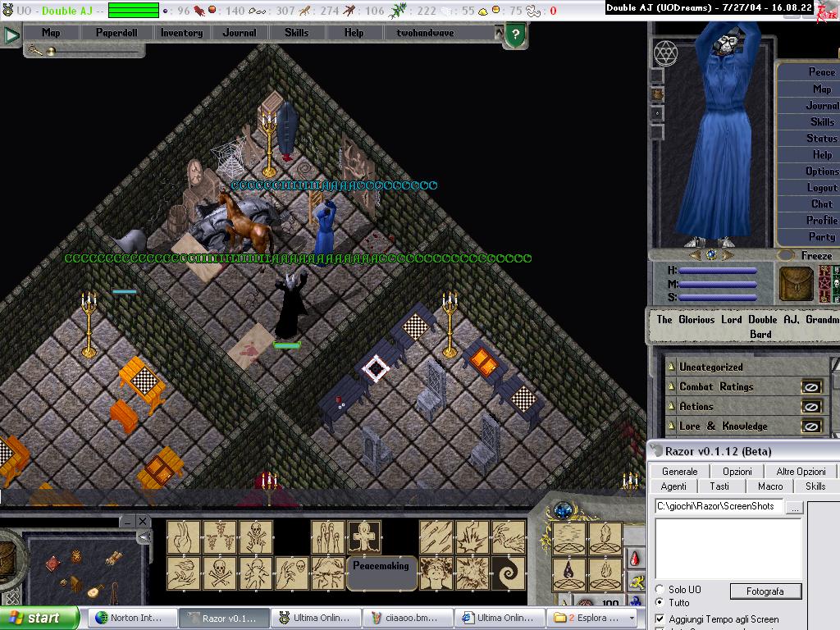Cast the skull over hand spell icon

point(256,536)
